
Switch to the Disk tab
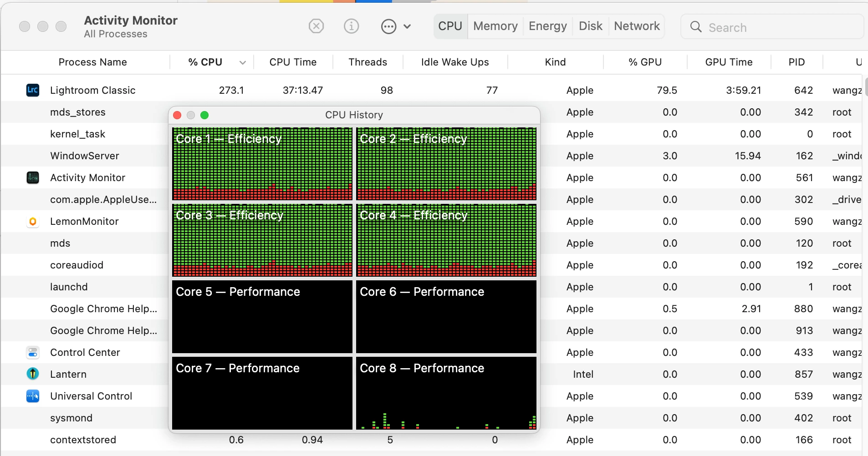click(591, 26)
